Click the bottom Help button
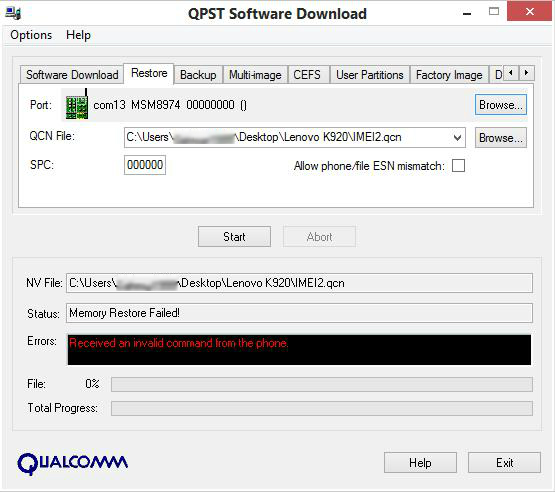The height and width of the screenshot is (492, 555). click(420, 462)
